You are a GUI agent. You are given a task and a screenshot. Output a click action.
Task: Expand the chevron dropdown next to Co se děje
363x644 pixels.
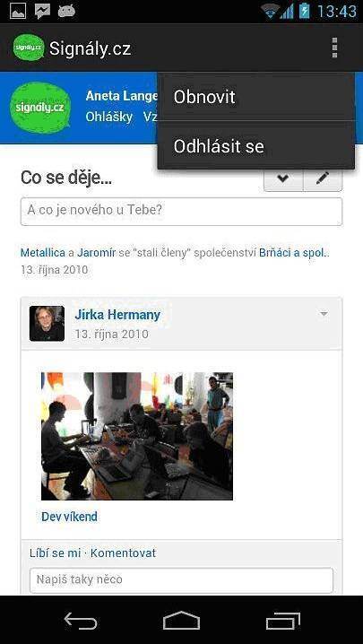(283, 178)
